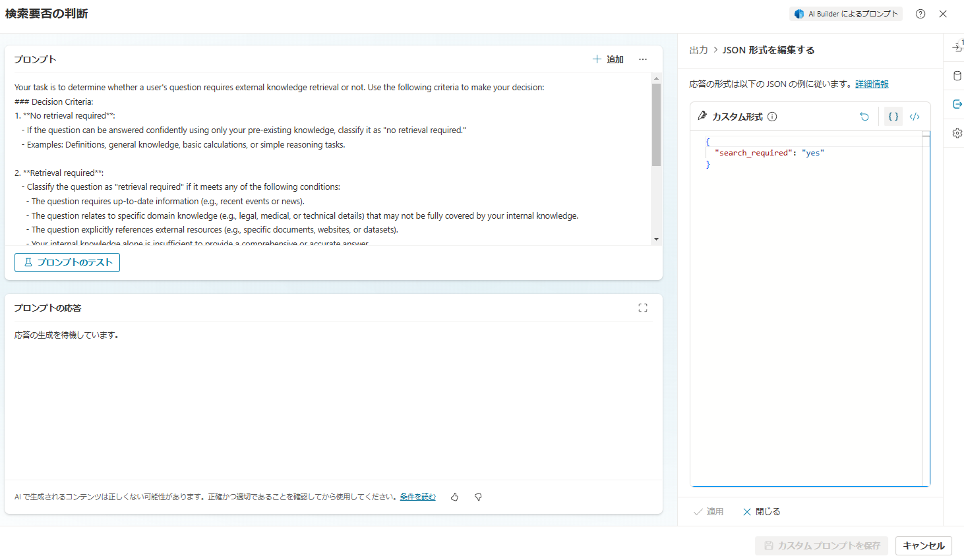Open the Data source icon in the sidebar
964x560 pixels.
pyautogui.click(x=957, y=75)
